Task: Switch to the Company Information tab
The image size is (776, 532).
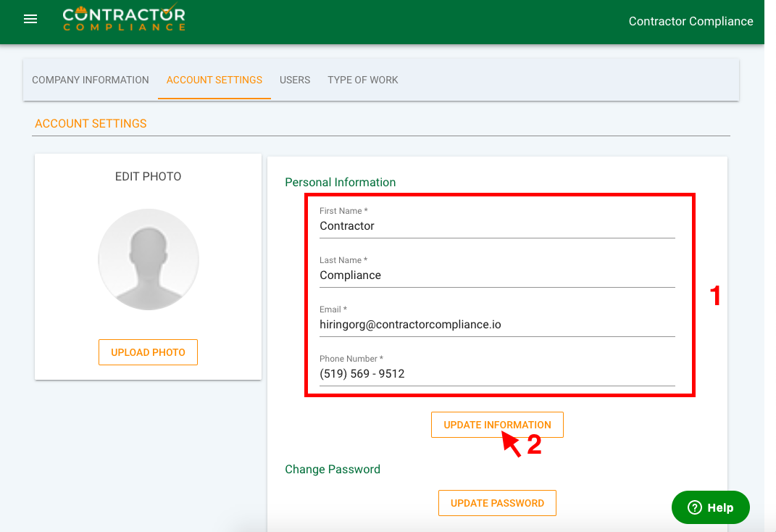Action: coord(91,80)
